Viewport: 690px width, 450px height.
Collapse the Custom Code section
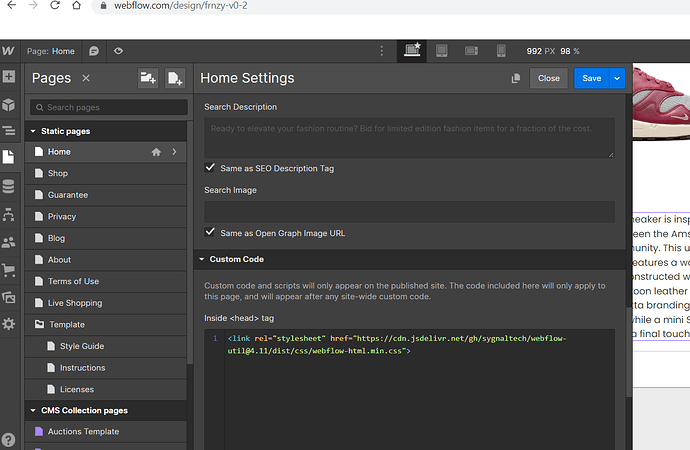pos(200,260)
